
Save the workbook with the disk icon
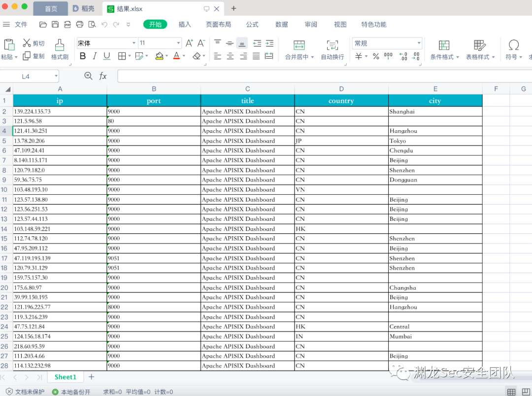(55, 25)
